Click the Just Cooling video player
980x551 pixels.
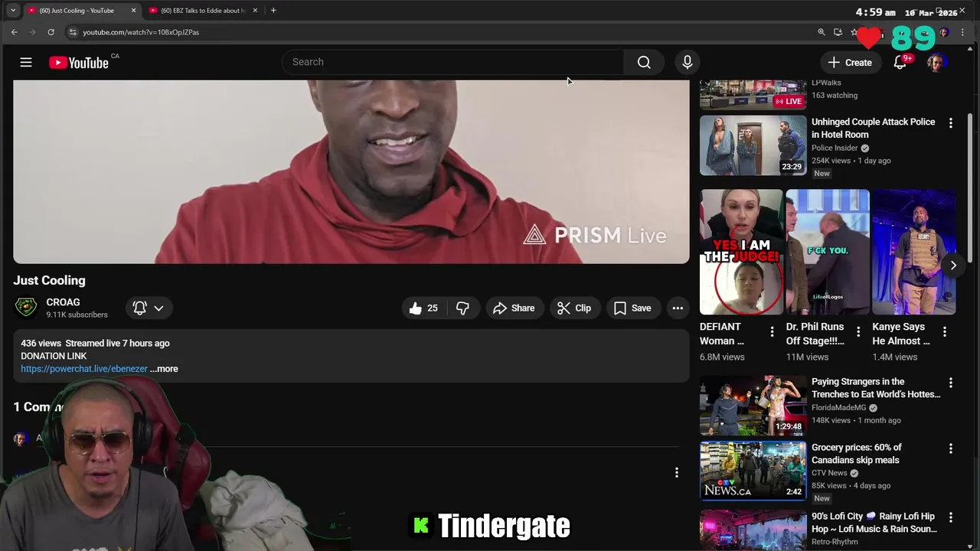[x=351, y=171]
